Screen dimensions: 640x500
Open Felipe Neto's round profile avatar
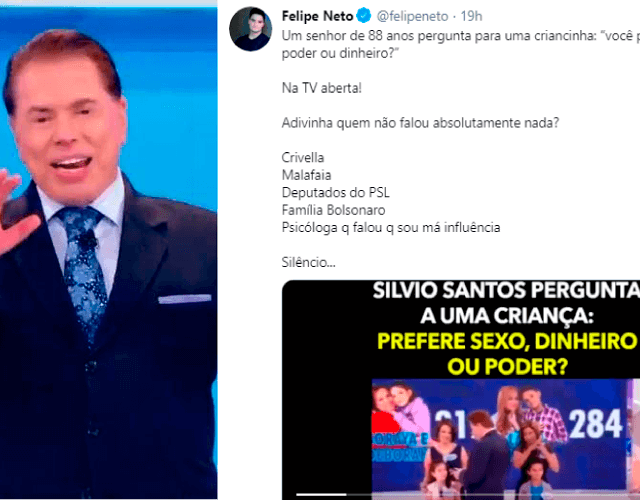251,29
